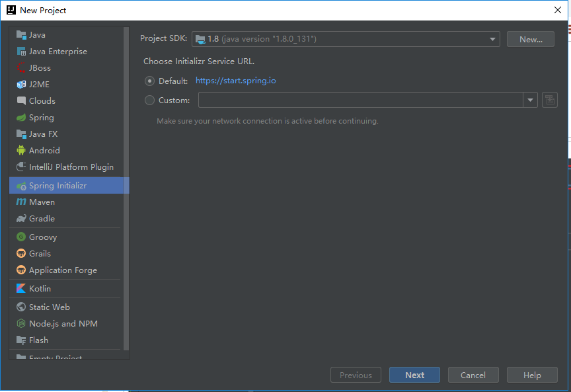Click the disabled Previous button
This screenshot has width=571, height=392.
356,375
